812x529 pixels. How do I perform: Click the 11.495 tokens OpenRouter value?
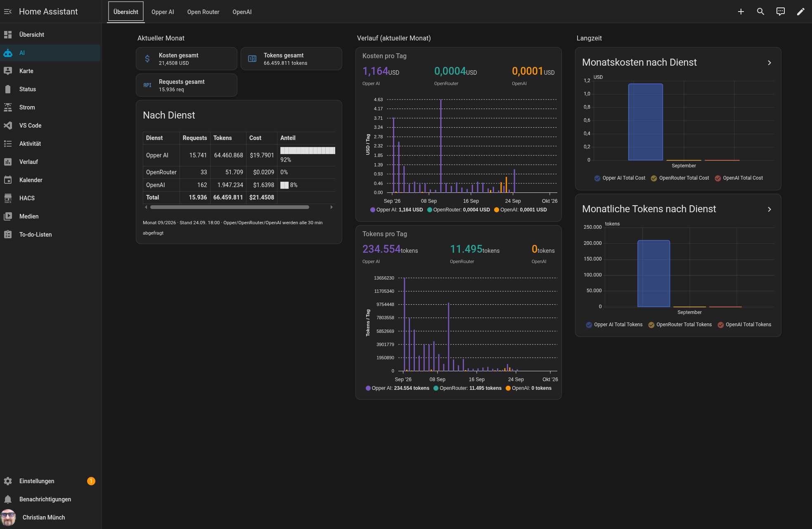tap(475, 249)
